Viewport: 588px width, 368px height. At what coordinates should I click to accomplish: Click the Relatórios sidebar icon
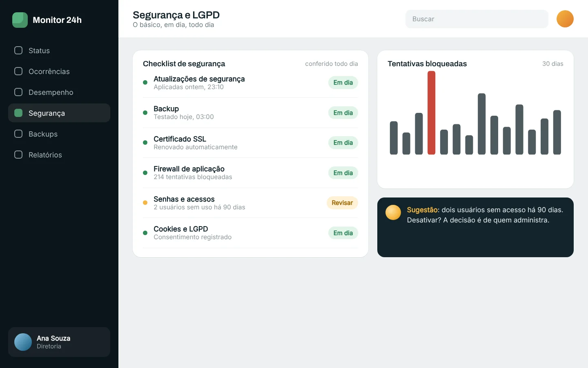point(18,155)
